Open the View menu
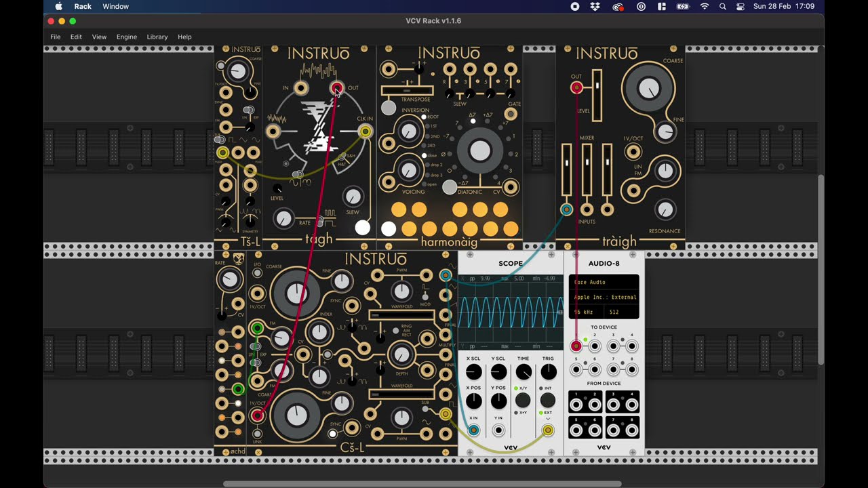868x488 pixels. pos(99,37)
